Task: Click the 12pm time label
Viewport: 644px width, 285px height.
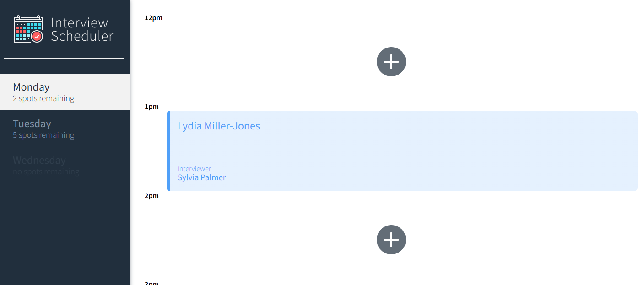Action: coord(153,18)
